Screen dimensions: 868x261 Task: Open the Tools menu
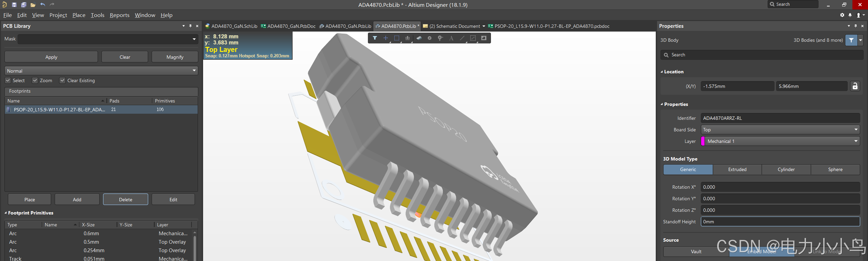pos(98,15)
